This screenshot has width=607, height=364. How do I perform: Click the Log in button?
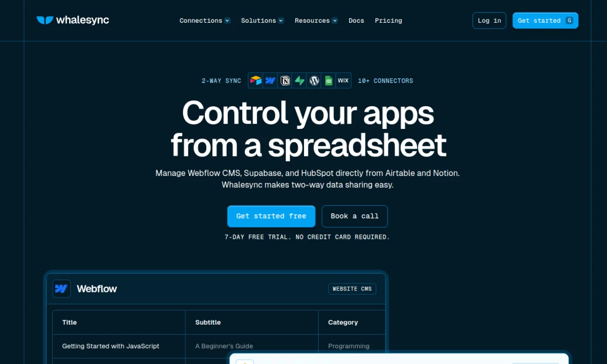pos(489,20)
